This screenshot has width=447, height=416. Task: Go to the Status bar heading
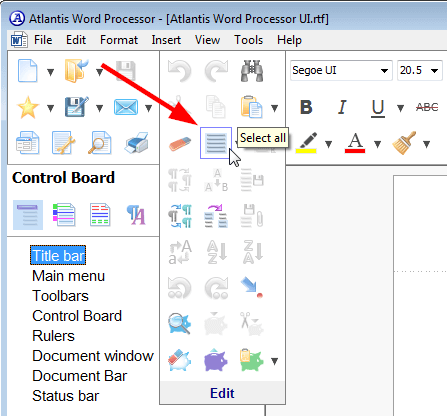tap(65, 396)
